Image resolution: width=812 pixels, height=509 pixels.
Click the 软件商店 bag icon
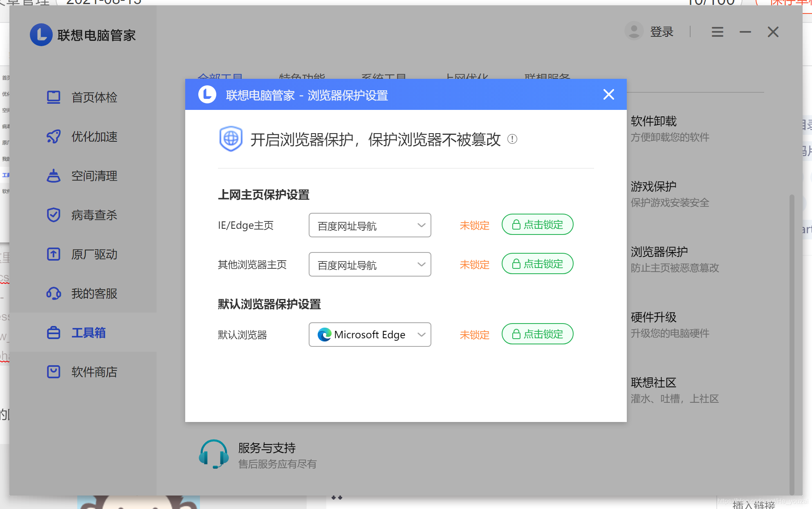coord(54,372)
